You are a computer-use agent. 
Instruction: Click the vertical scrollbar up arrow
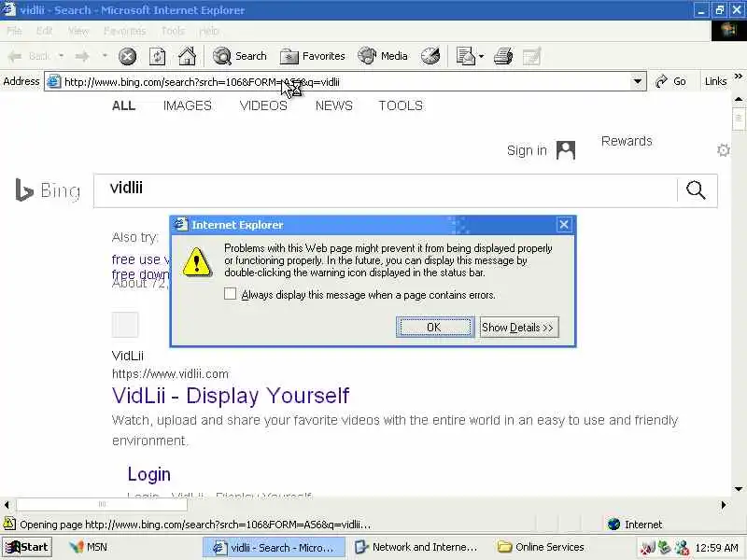click(x=739, y=100)
